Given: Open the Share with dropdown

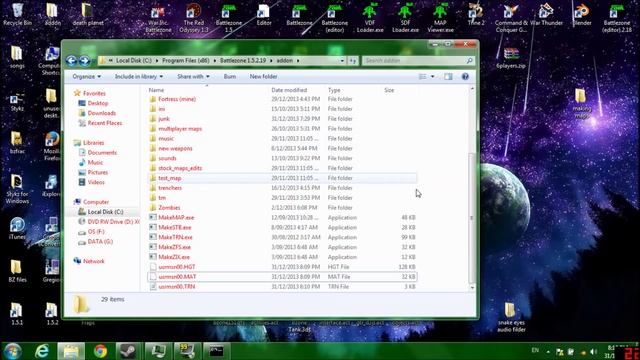Looking at the screenshot, I should tap(193, 77).
